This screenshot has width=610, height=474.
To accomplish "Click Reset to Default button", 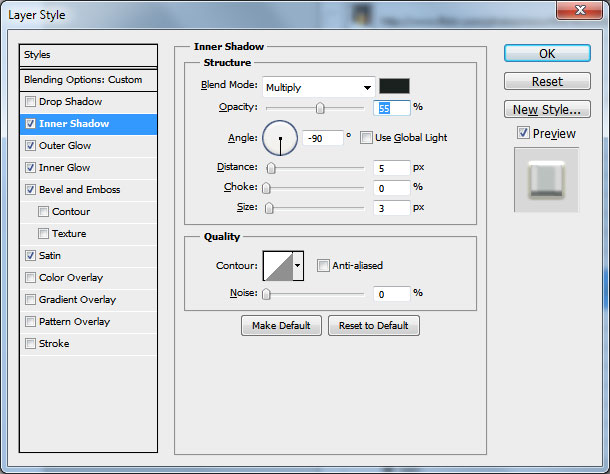I will pos(373,325).
